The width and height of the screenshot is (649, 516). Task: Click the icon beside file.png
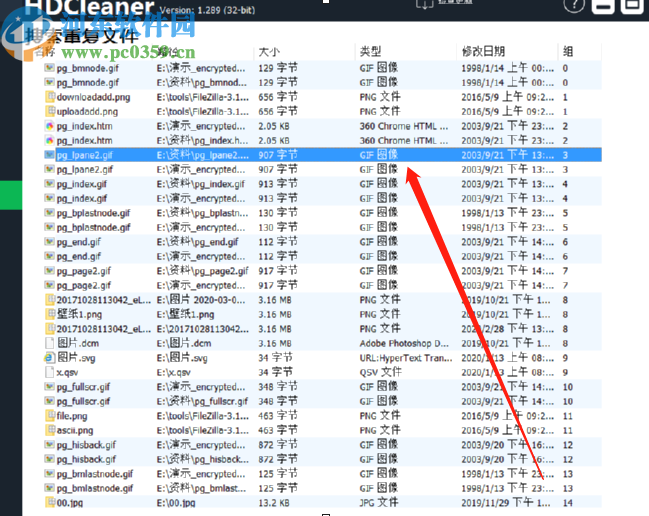[x=50, y=415]
